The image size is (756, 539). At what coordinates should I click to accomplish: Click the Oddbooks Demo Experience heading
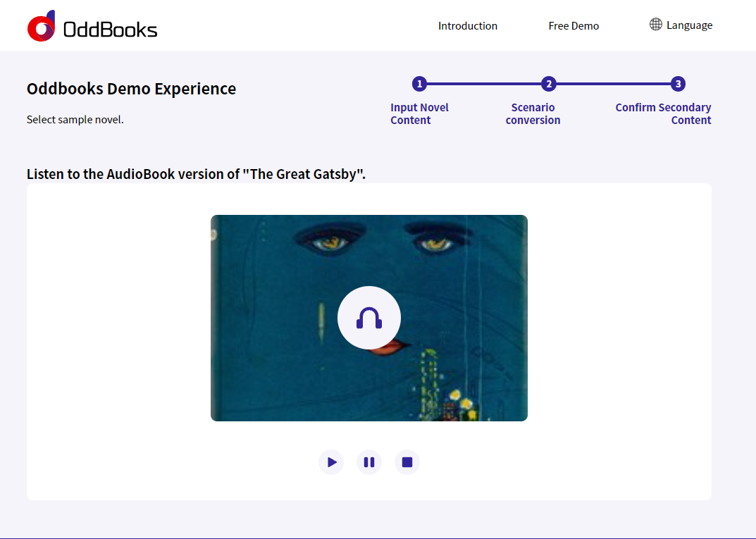click(131, 89)
